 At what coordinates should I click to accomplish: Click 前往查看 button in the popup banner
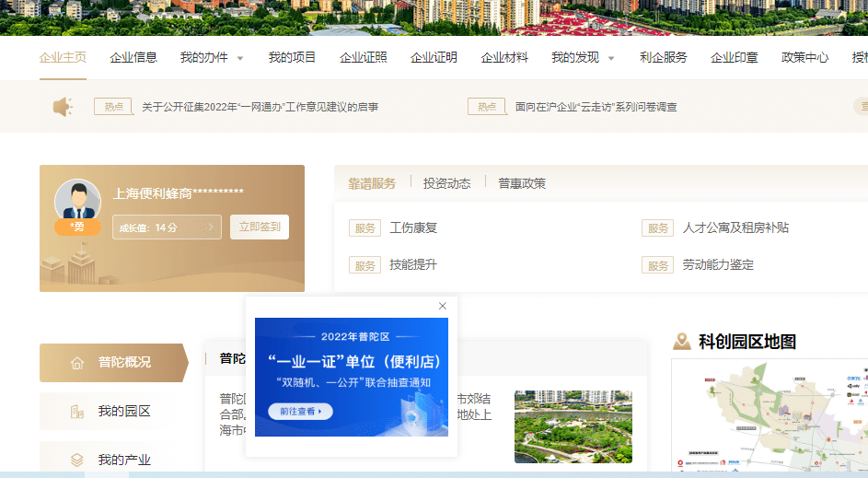click(x=300, y=412)
